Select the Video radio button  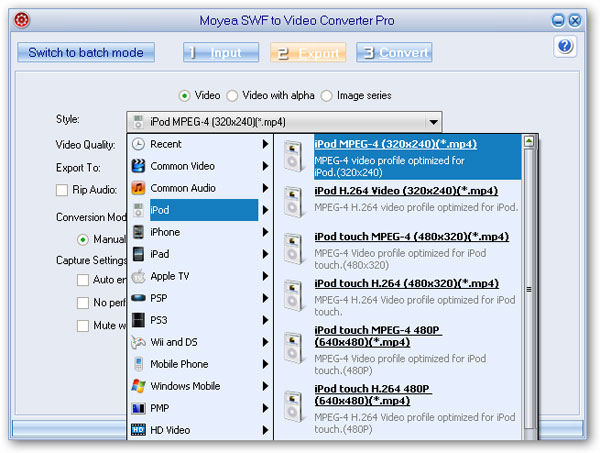[x=184, y=96]
